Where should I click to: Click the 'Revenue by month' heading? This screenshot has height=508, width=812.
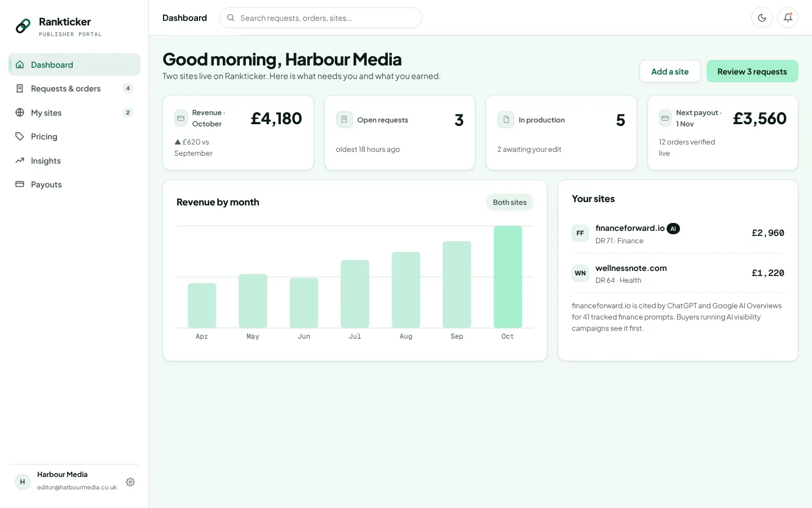[x=218, y=202]
